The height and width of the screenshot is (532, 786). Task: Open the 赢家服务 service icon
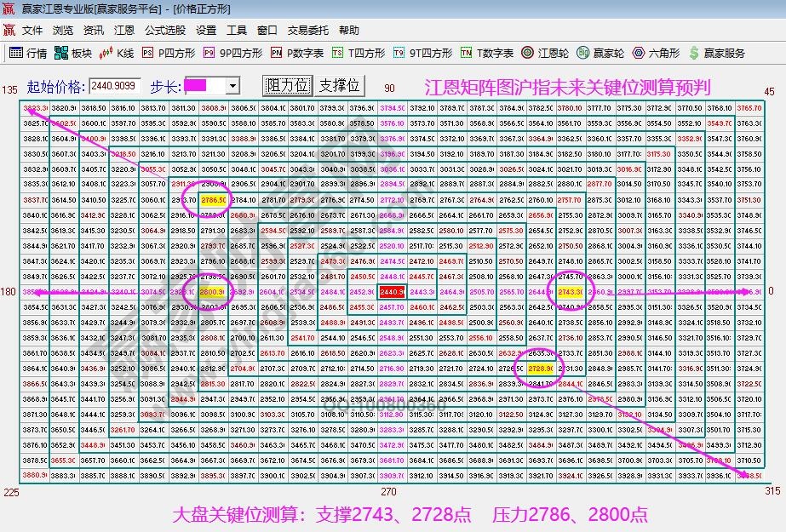point(720,53)
